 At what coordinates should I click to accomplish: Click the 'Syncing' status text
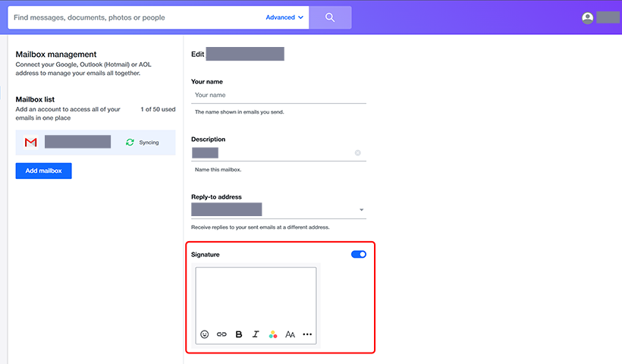149,143
